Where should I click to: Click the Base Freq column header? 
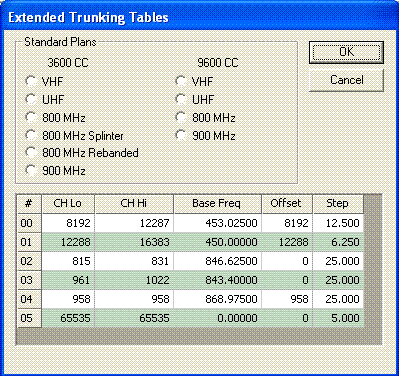[x=217, y=203]
